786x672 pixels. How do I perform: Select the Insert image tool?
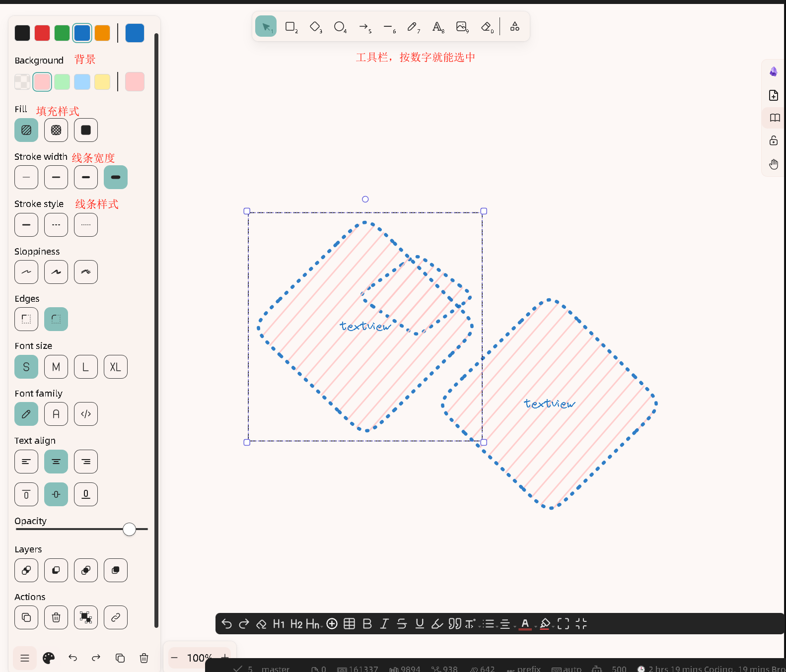pos(462,26)
